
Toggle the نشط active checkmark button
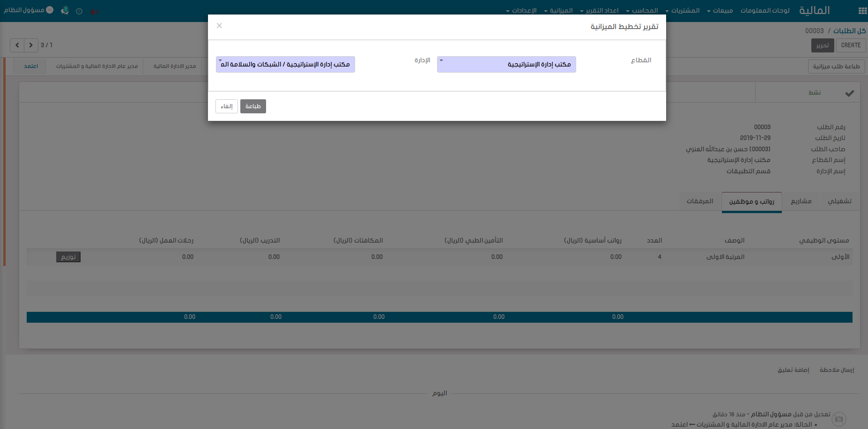[x=849, y=93]
